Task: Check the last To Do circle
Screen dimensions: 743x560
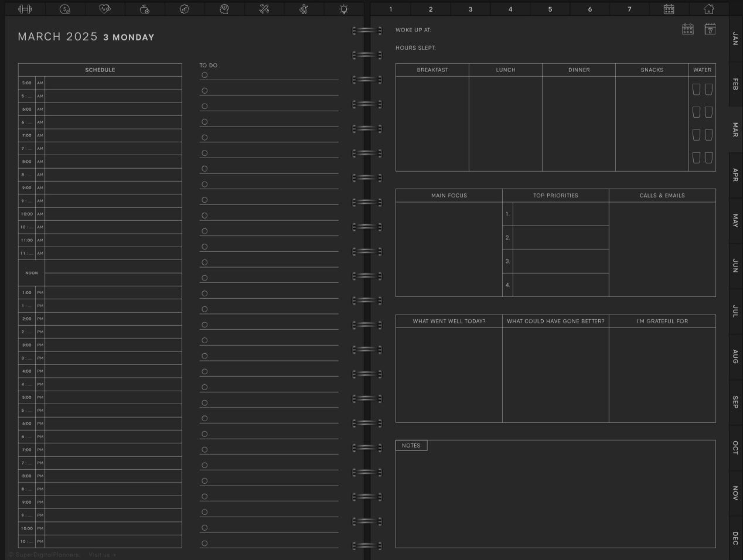Action: point(205,543)
